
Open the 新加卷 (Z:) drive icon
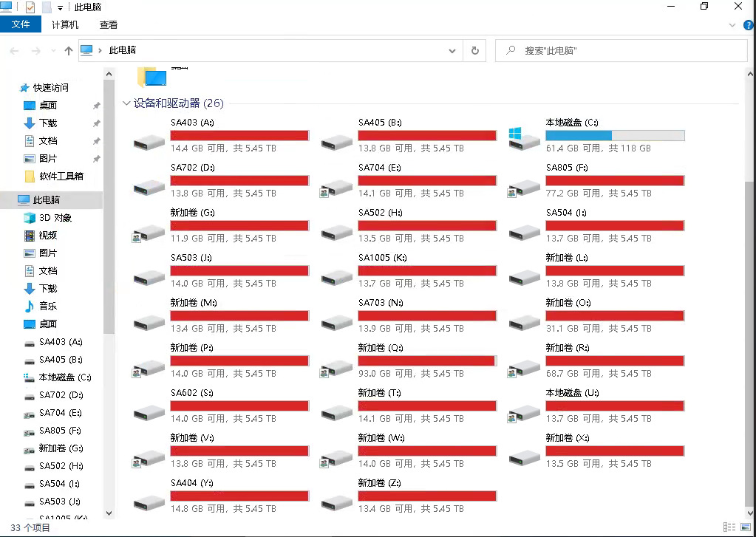tap(336, 503)
